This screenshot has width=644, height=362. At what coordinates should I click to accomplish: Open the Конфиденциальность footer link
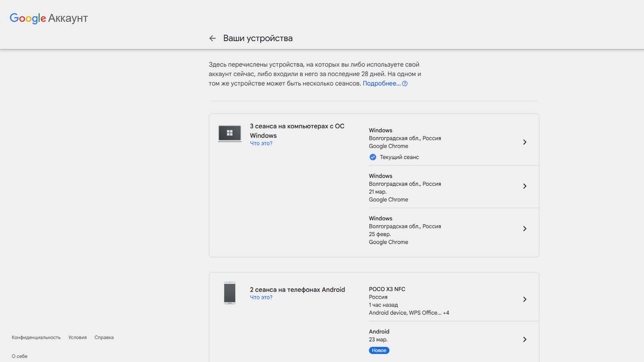(36, 337)
